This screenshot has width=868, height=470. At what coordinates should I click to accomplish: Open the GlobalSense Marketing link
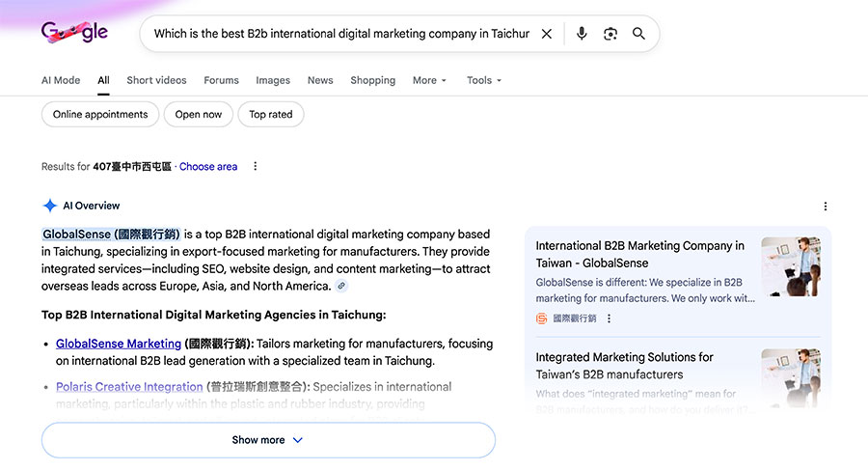pos(119,344)
